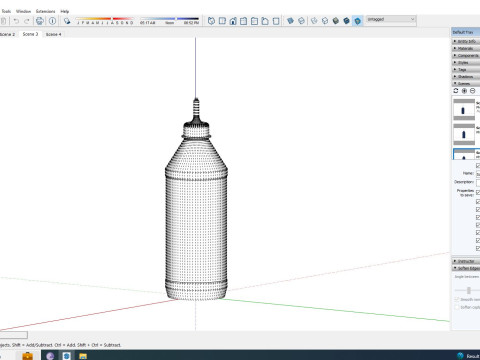Select Shaded face style
480x360 pixels.
point(336,21)
